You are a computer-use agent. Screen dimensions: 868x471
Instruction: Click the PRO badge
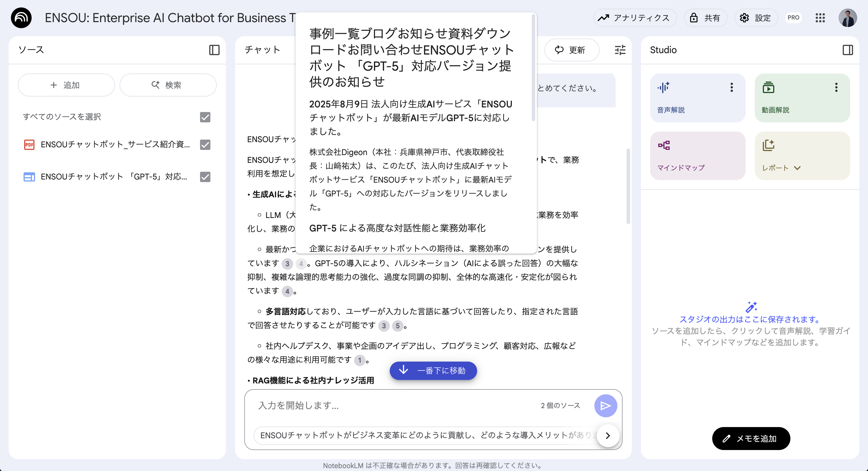794,18
